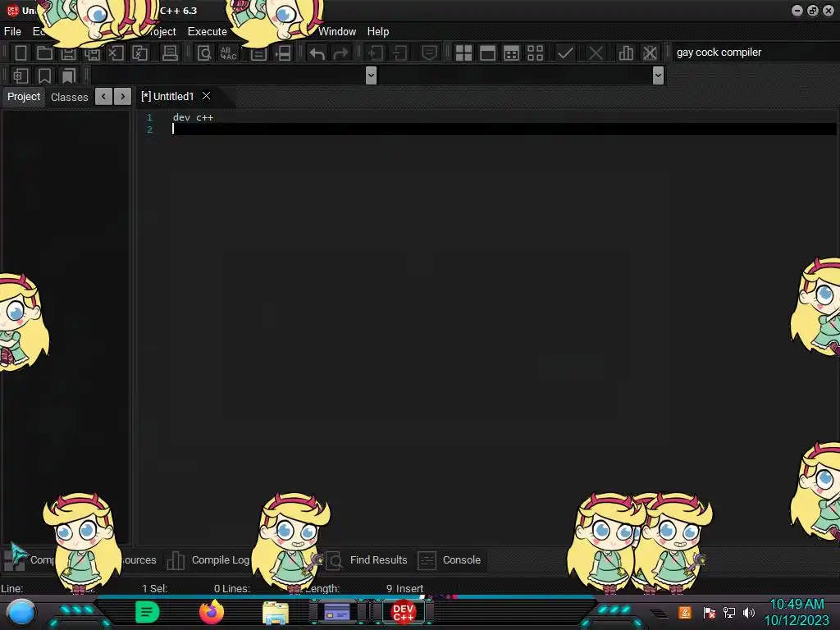Launch Firefox from the taskbar
The width and height of the screenshot is (840, 630).
point(212,612)
